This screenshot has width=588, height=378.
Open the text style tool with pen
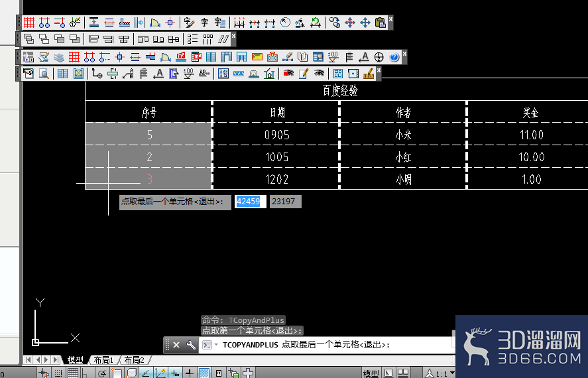click(189, 23)
